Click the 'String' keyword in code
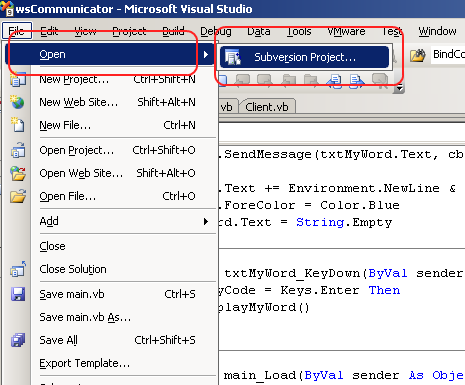Image resolution: width=465 pixels, height=385 pixels. (x=320, y=222)
